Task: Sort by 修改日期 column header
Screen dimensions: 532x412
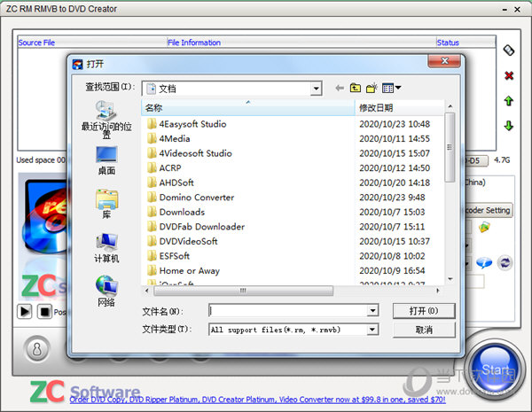Action: [399, 108]
